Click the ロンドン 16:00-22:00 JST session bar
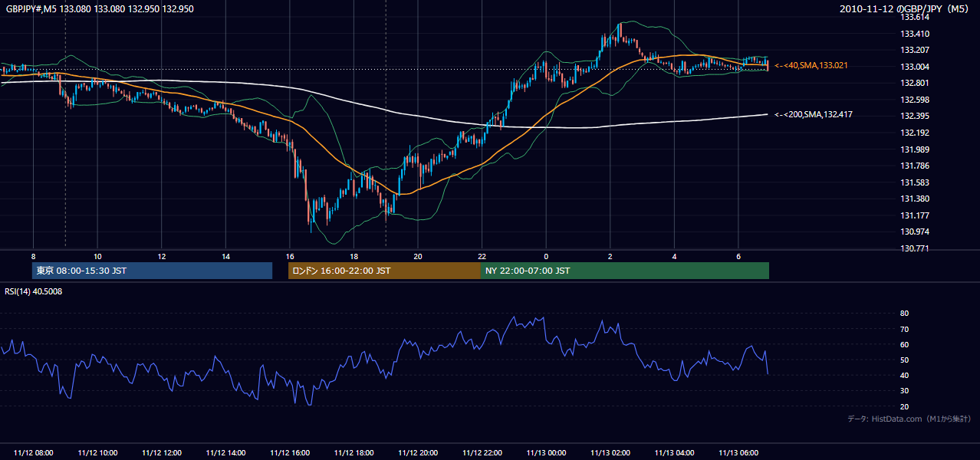The height and width of the screenshot is (460, 980). point(384,271)
